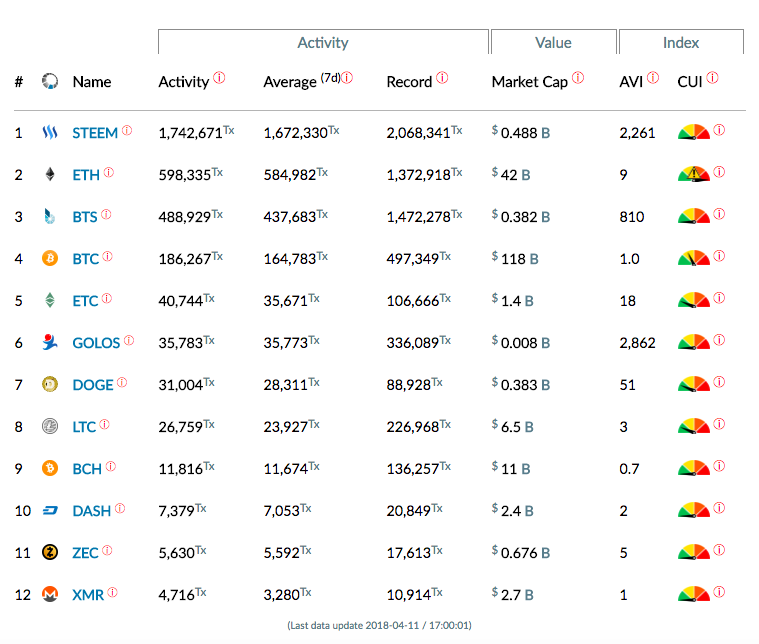759x644 pixels.
Task: Click the loading circle icon in header
Action: pyautogui.click(x=50, y=81)
